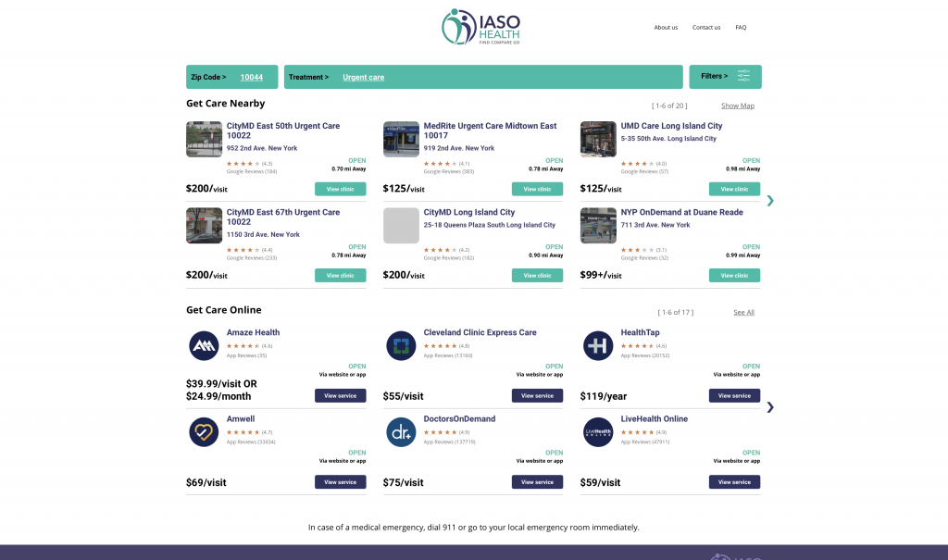Click the IASO Health logo
948x560 pixels.
click(x=480, y=27)
